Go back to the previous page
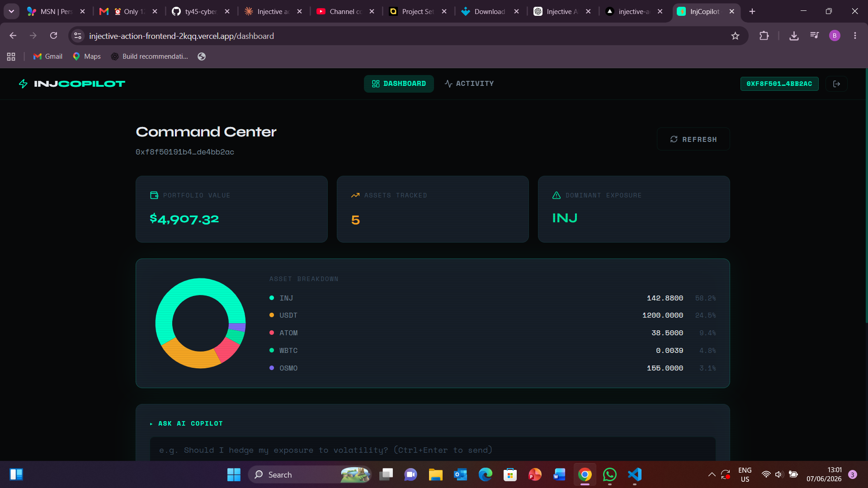Image resolution: width=868 pixels, height=488 pixels. [x=13, y=36]
